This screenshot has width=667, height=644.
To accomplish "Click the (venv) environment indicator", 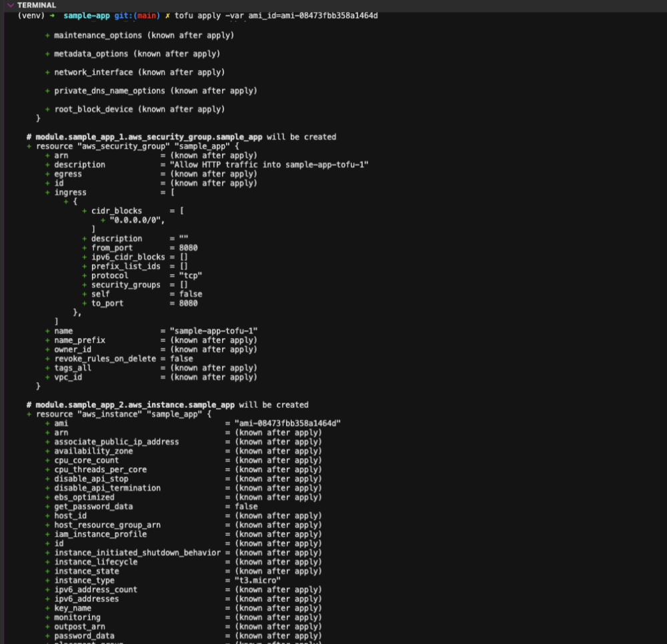I will point(31,15).
